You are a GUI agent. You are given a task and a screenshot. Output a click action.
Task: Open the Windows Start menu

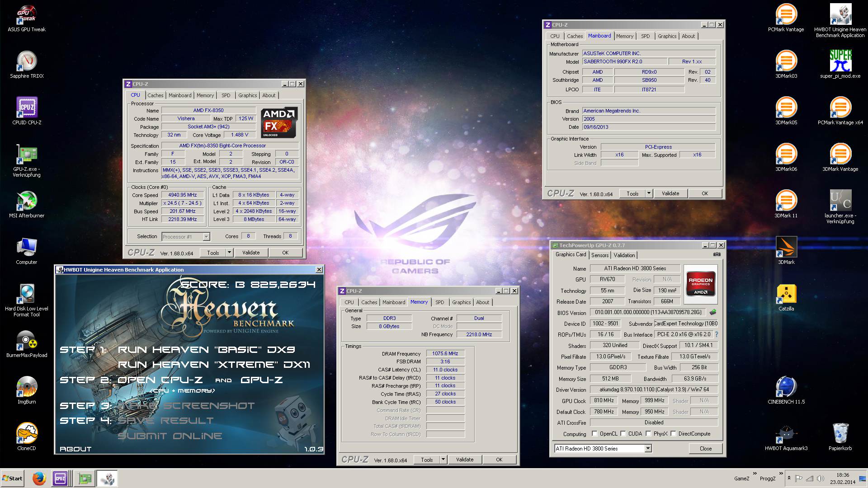coord(12,479)
